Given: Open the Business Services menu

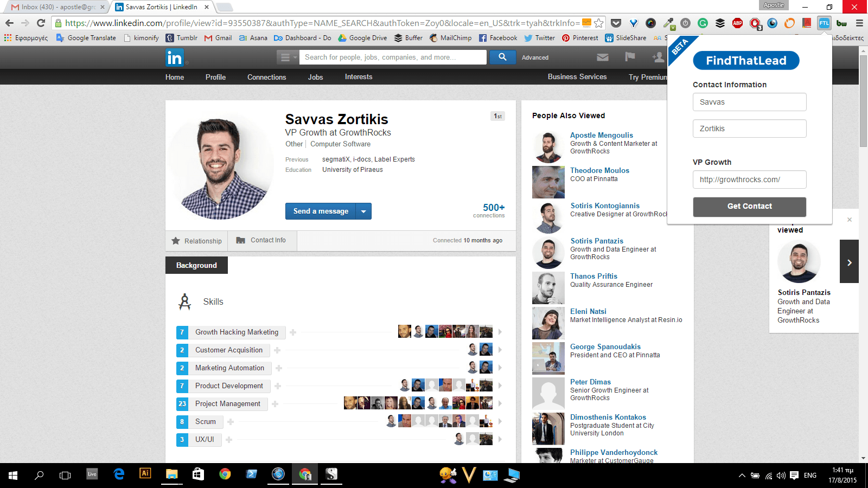Looking at the screenshot, I should tap(577, 77).
